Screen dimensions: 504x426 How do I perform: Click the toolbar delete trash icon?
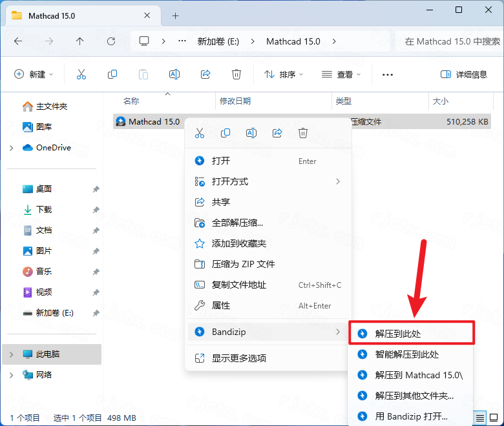(236, 74)
